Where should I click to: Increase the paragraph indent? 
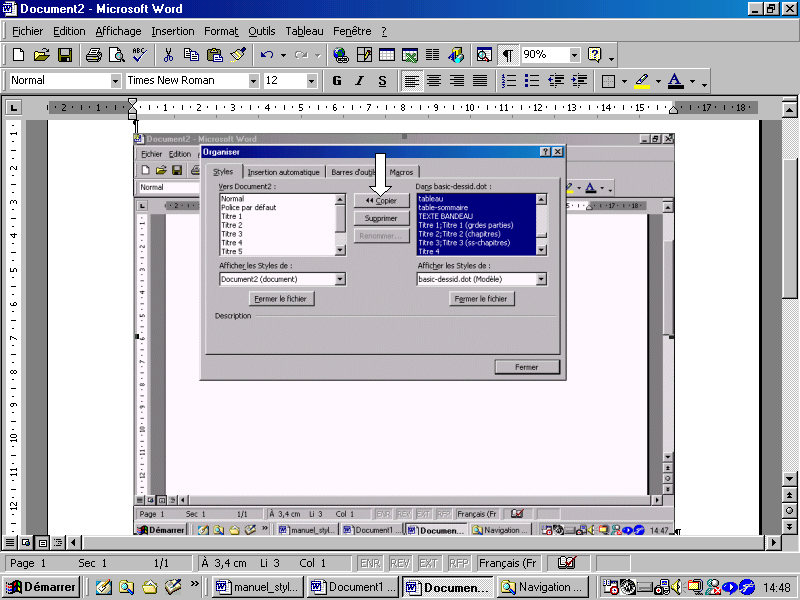579,81
